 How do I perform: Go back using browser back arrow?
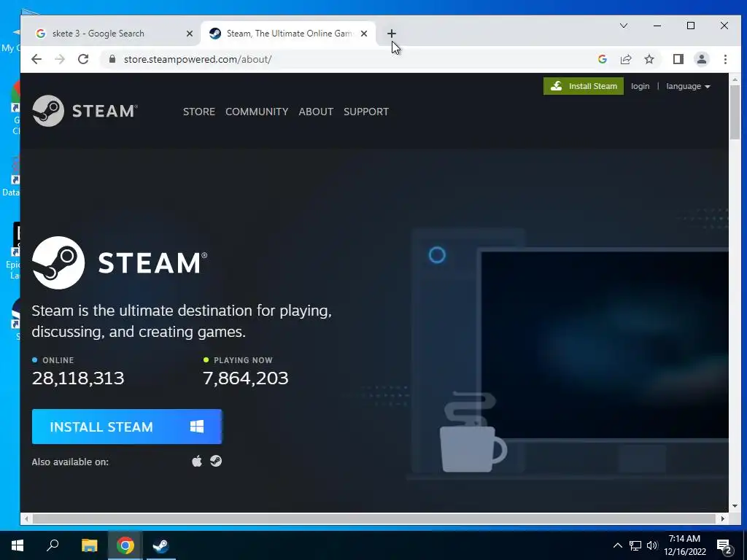[x=36, y=59]
